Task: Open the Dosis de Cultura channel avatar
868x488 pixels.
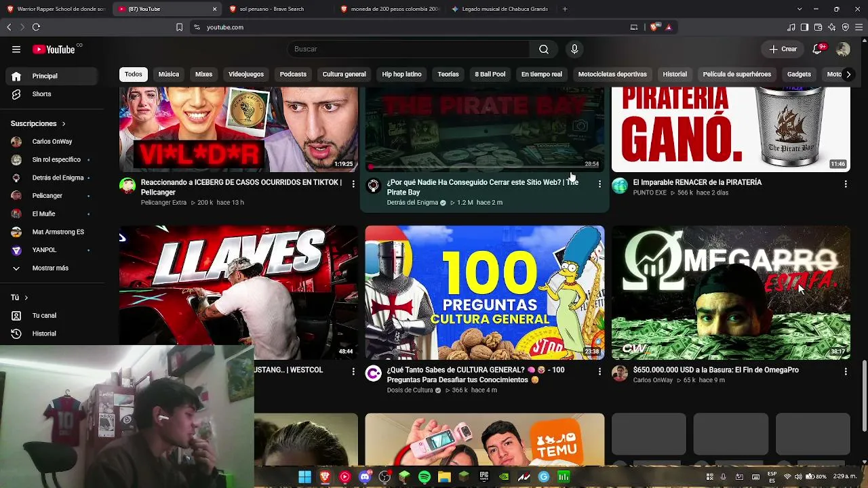Action: 373,373
